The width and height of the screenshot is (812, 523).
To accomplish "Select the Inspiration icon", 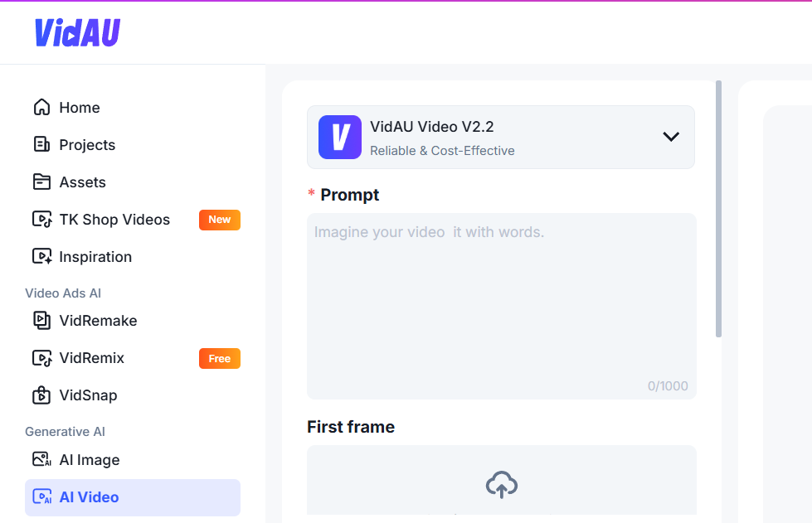I will (42, 256).
